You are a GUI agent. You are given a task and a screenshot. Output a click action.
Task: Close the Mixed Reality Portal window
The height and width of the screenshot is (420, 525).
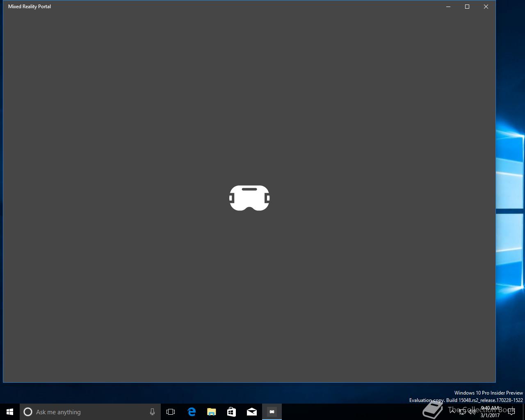486,7
